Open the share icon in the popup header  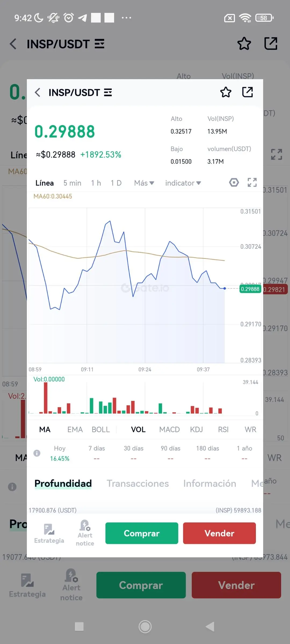coord(247,92)
